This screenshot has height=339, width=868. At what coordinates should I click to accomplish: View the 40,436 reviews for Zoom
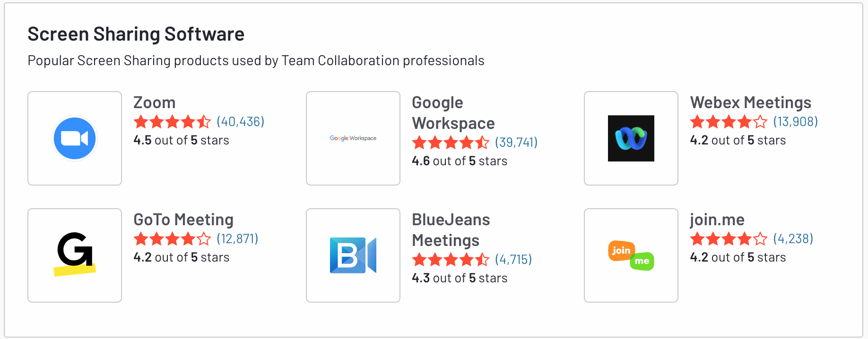240,121
